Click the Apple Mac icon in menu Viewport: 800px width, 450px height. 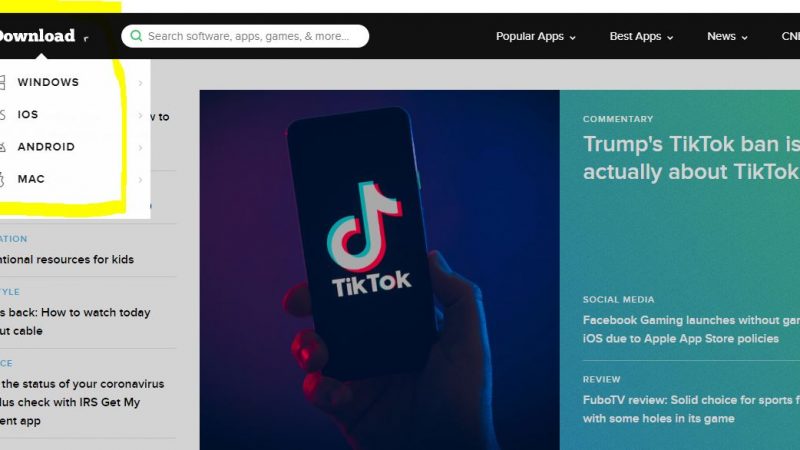pyautogui.click(x=2, y=179)
